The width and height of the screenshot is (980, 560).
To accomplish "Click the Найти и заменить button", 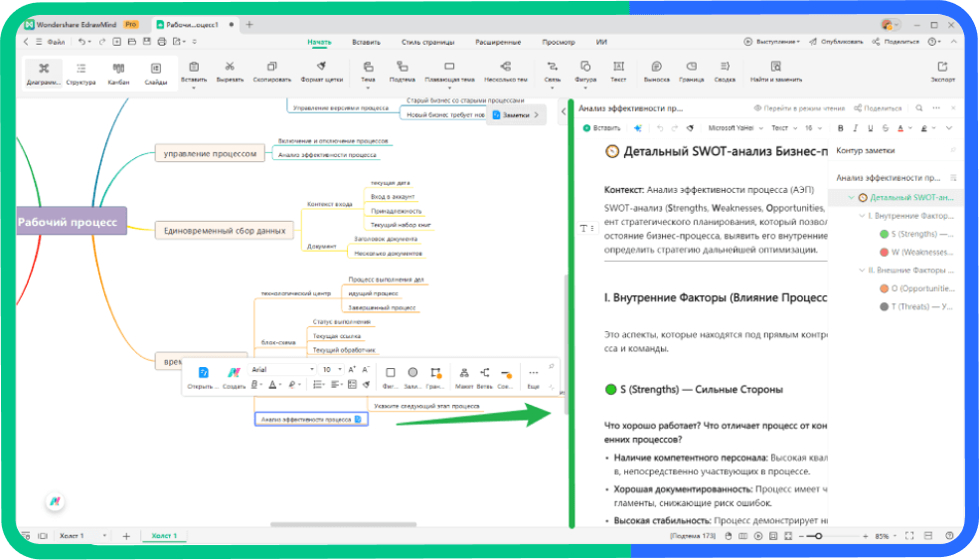I will point(776,72).
